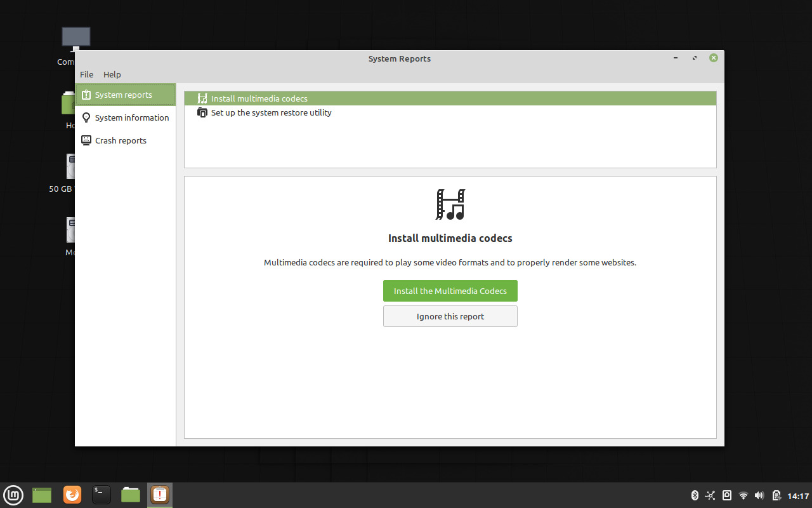Viewport: 812px width, 508px height.
Task: Click the network connections tray icon
Action: click(710, 495)
